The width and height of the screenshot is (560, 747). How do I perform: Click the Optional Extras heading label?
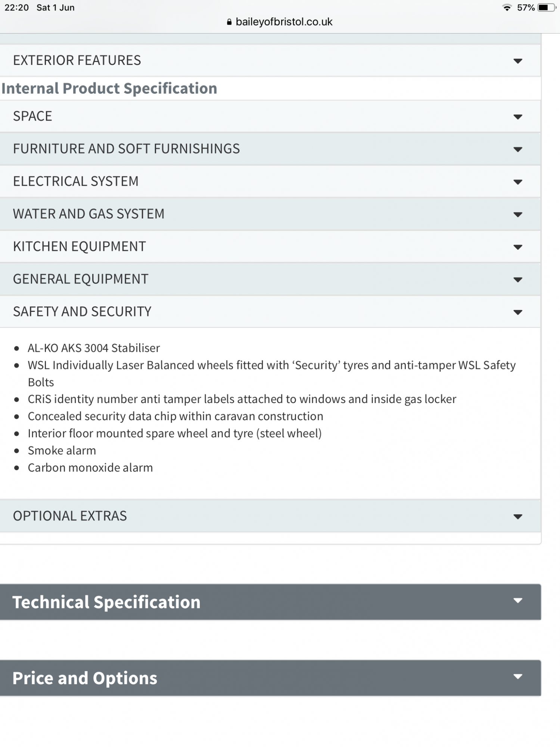pyautogui.click(x=70, y=516)
